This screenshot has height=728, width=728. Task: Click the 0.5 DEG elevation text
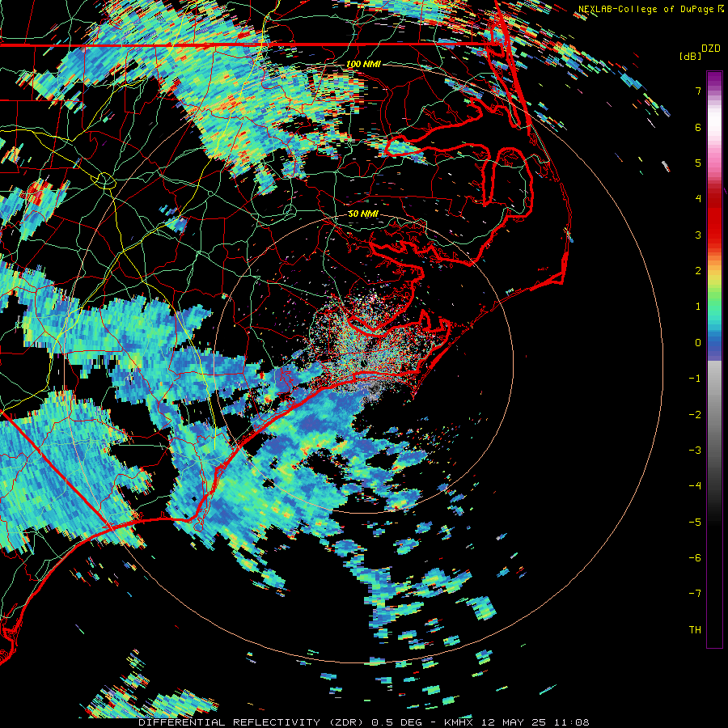[x=399, y=722]
